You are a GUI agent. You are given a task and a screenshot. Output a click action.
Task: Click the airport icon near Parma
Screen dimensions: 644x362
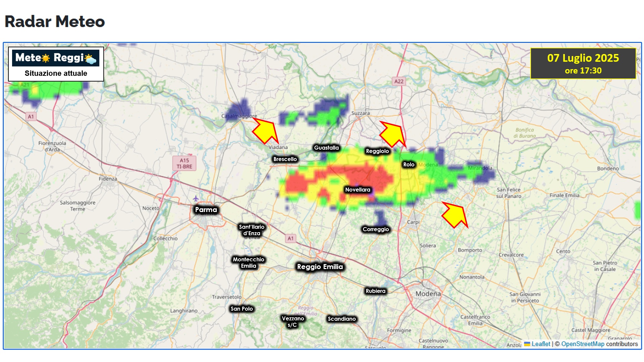tap(196, 199)
